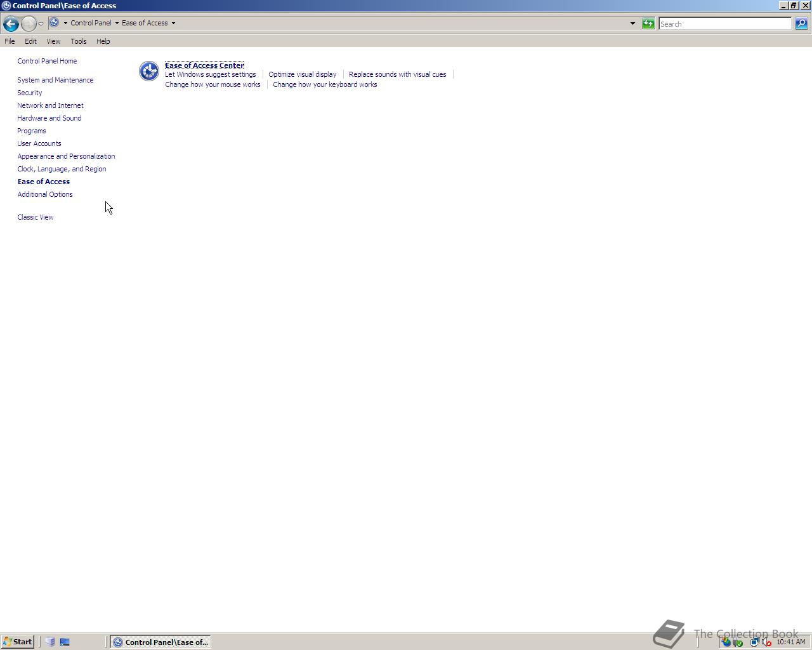Viewport: 812px width, 650px height.
Task: Click the muted speaker tray icon
Action: 766,642
